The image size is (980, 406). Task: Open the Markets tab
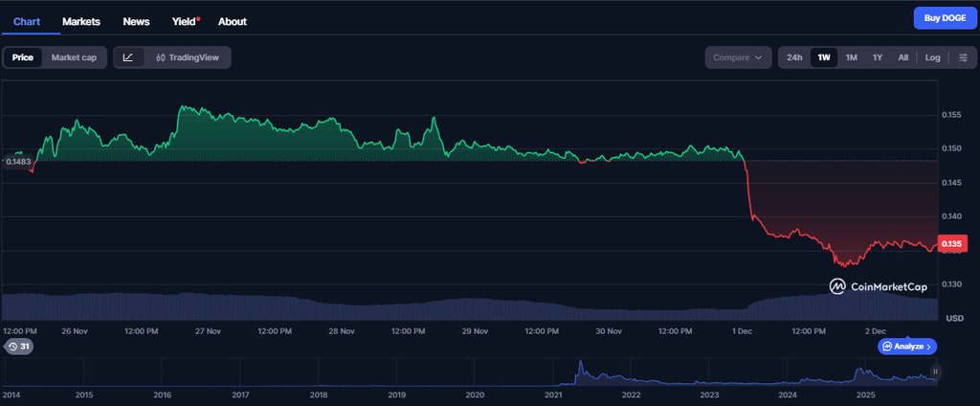[x=81, y=21]
